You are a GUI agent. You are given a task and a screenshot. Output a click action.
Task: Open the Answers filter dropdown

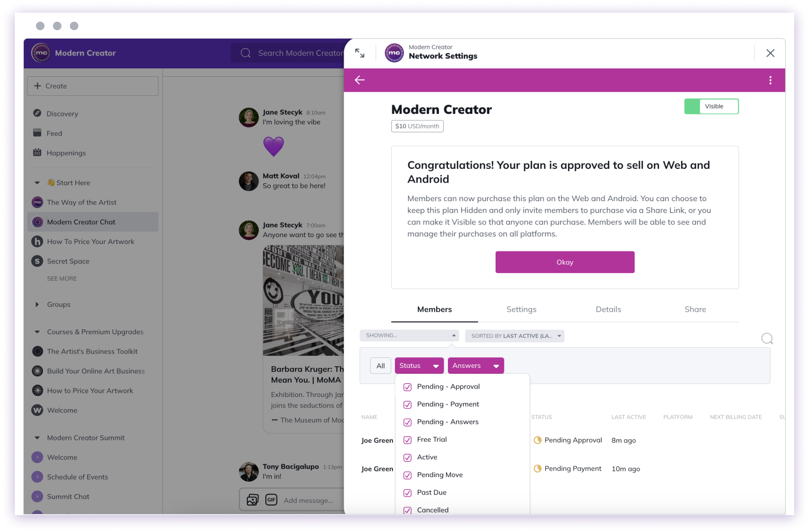coord(476,366)
